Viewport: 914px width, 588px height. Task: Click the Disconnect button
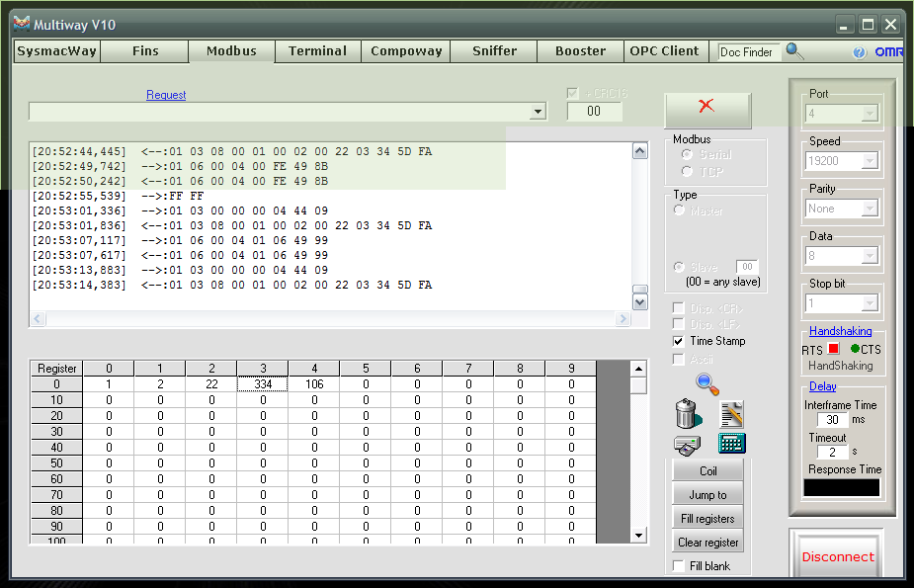tap(838, 556)
